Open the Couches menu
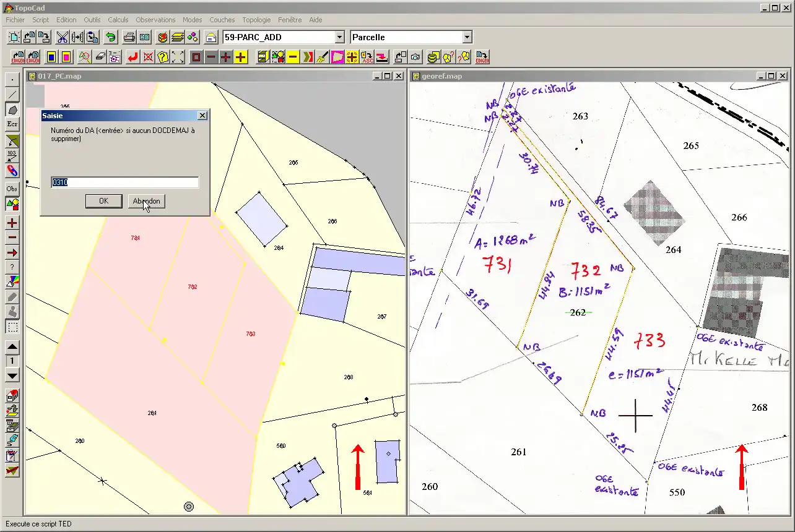 click(x=222, y=20)
